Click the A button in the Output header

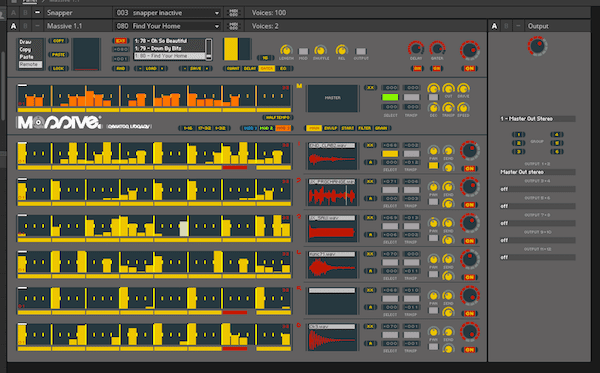coord(494,26)
